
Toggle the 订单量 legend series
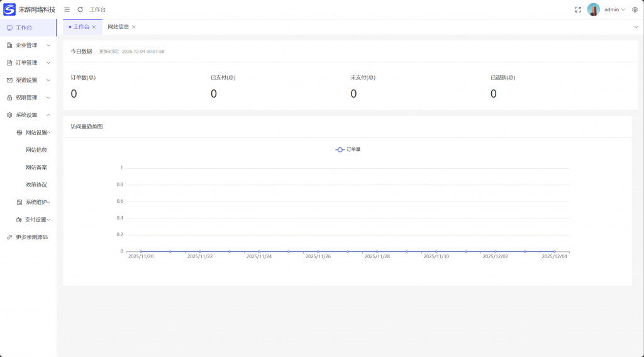[348, 149]
